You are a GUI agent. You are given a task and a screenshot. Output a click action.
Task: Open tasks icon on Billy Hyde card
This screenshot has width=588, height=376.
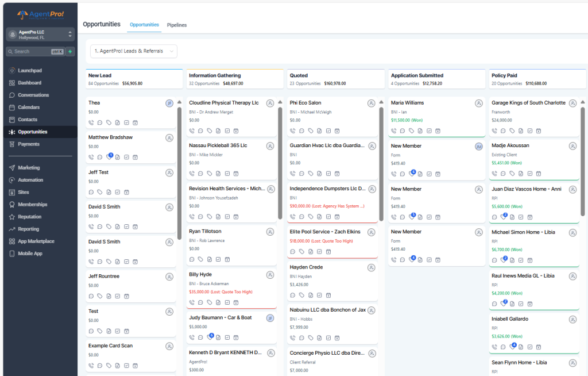(227, 303)
